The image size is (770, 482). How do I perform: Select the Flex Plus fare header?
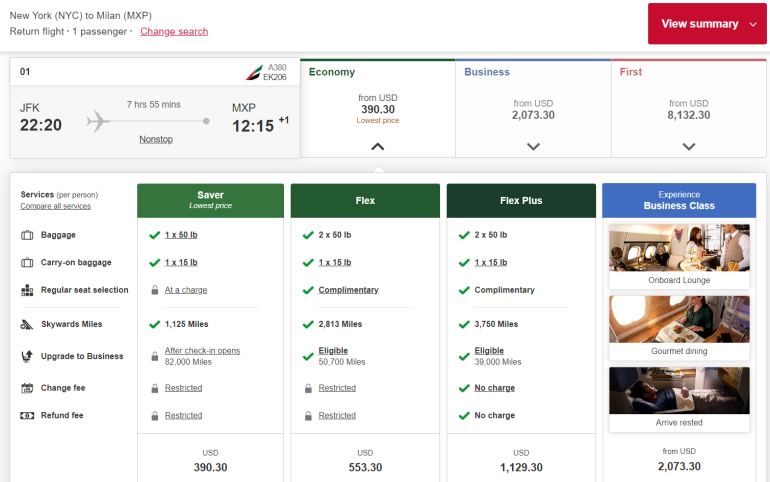coord(521,200)
